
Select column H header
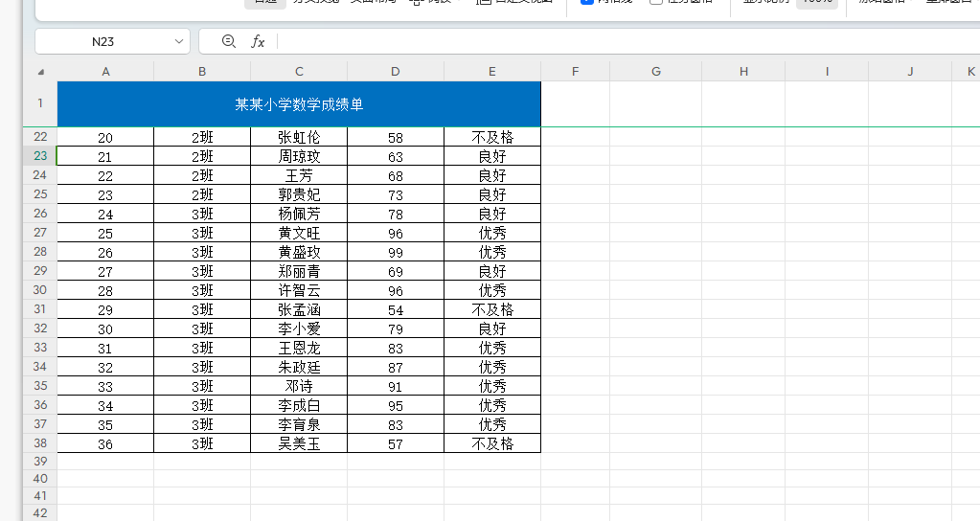coord(743,72)
